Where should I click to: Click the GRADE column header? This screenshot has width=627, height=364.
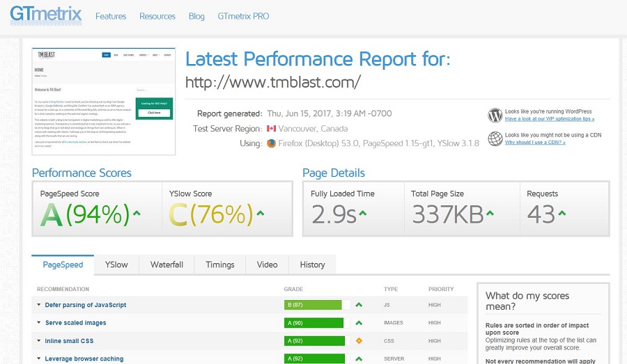click(x=293, y=289)
